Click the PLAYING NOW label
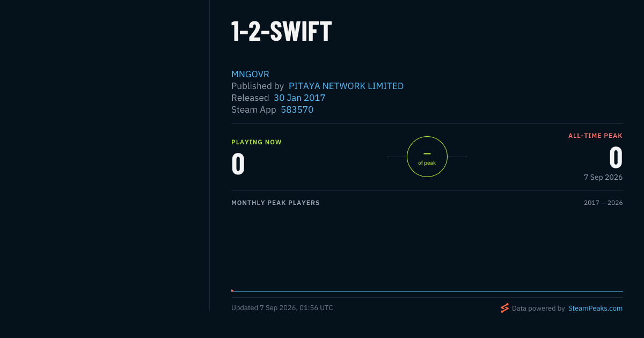The width and height of the screenshot is (644, 338). pos(257,142)
